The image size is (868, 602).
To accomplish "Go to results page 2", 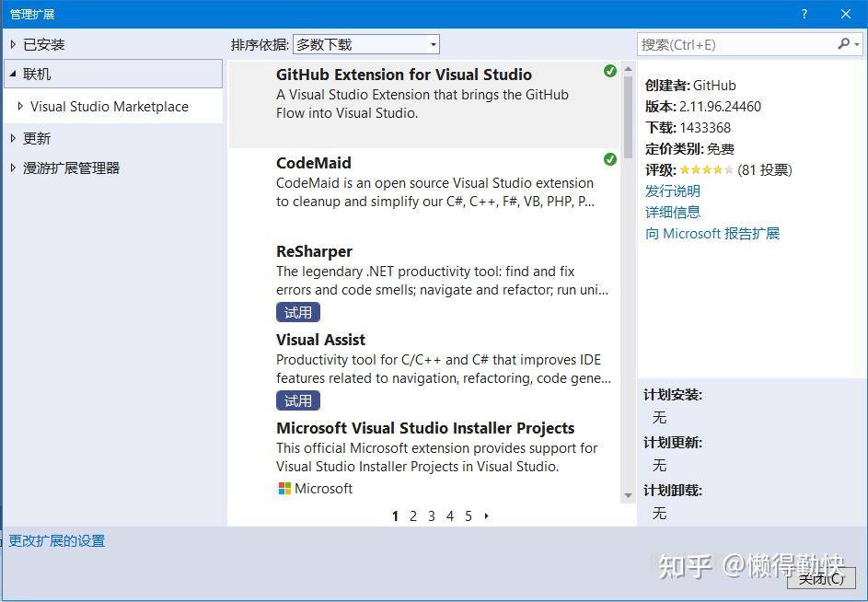I will pos(413,516).
